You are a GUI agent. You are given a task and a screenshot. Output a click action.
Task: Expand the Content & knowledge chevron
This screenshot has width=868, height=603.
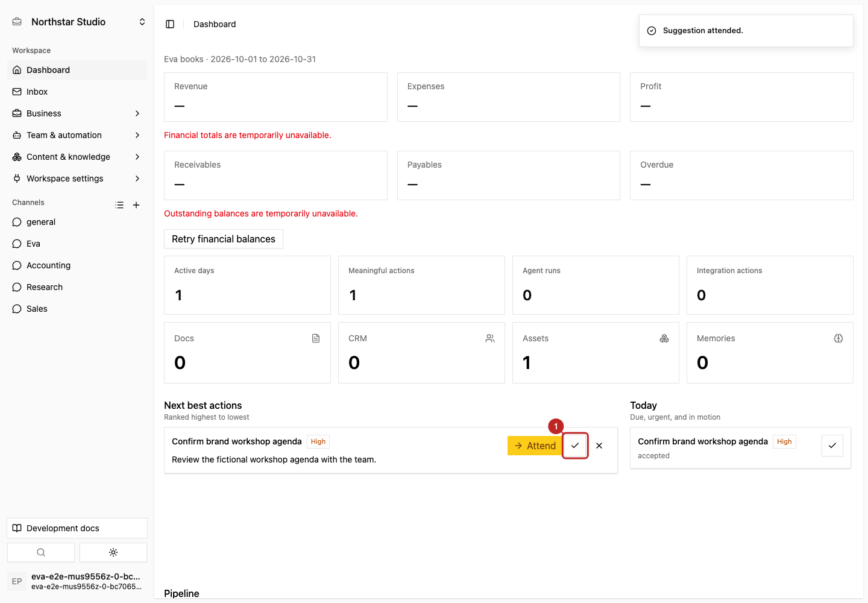pyautogui.click(x=137, y=157)
